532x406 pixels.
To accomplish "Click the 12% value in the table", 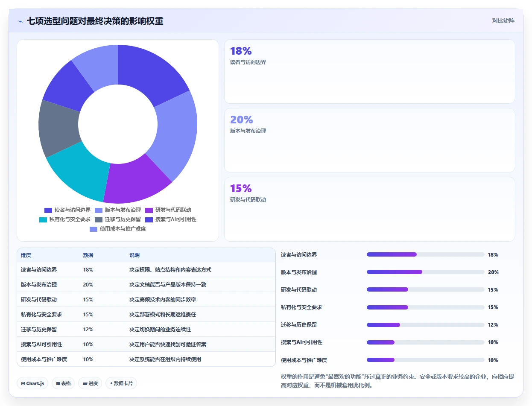I will click(x=88, y=330).
